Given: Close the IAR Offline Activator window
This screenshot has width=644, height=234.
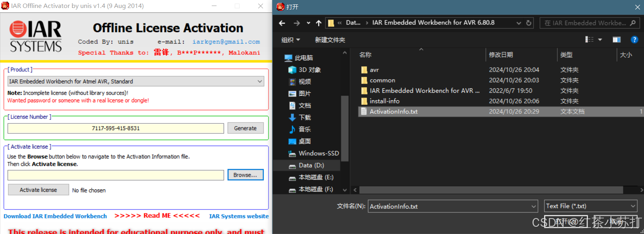Looking at the screenshot, I should [x=261, y=6].
